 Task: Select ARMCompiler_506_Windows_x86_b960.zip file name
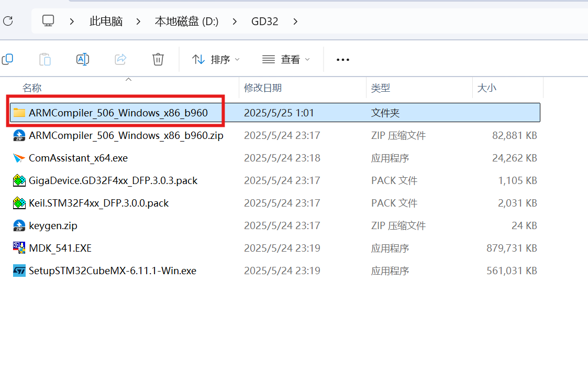[x=126, y=135]
